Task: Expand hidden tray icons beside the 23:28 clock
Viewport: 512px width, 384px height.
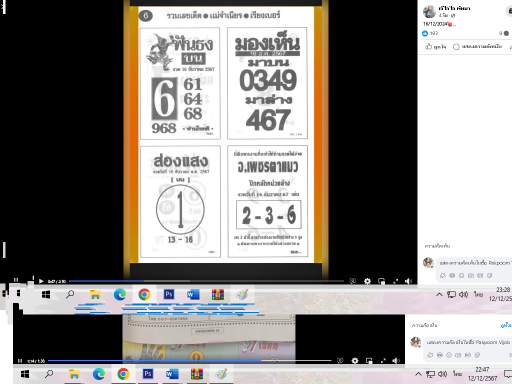Action: (x=439, y=294)
